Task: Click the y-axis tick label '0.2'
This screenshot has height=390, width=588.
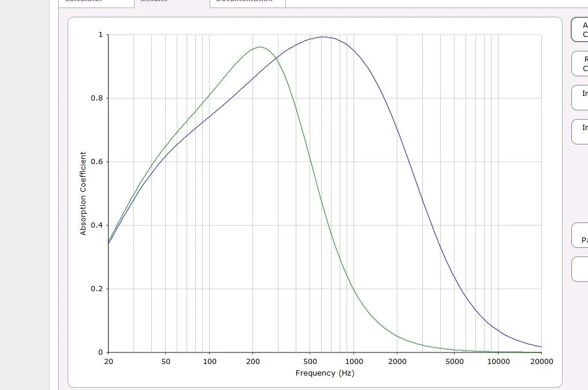Action: [x=97, y=289]
